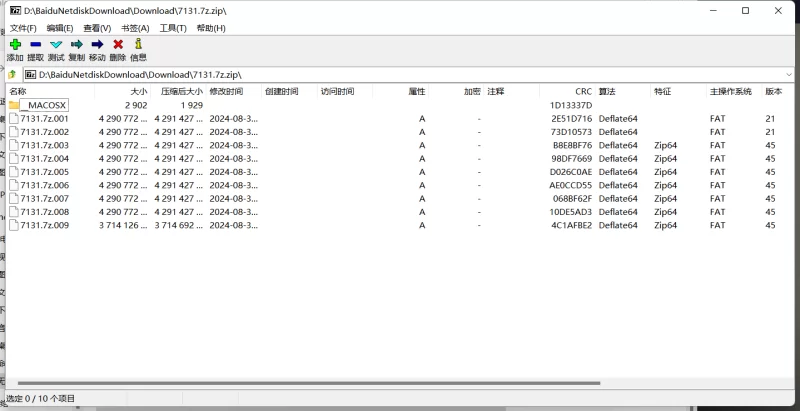This screenshot has width=800, height=411.
Task: Open the Help (帮助) menu
Action: [211, 28]
